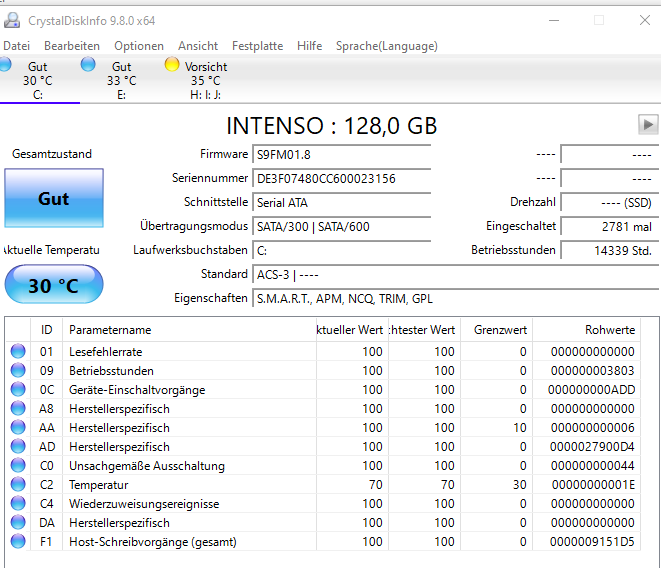This screenshot has width=661, height=568.
Task: Select the blue status orb for drive C:
Action: tap(5, 65)
